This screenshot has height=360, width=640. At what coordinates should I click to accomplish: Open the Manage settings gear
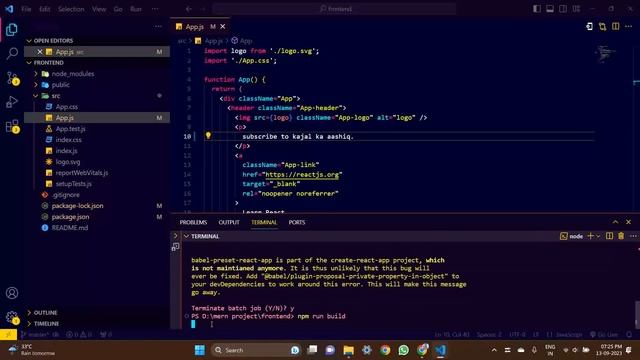(x=12, y=317)
